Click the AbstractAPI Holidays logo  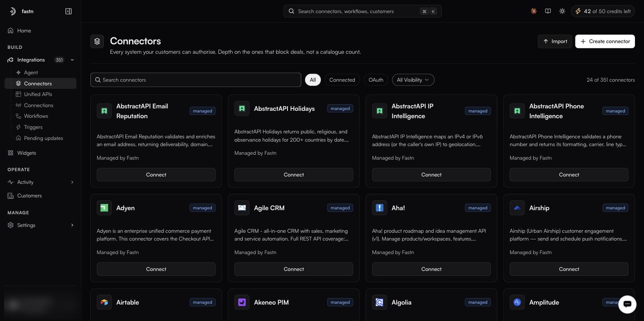[x=242, y=108]
